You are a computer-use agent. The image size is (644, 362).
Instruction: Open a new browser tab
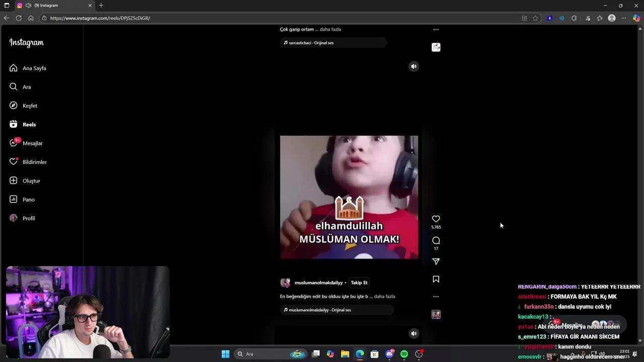101,6
